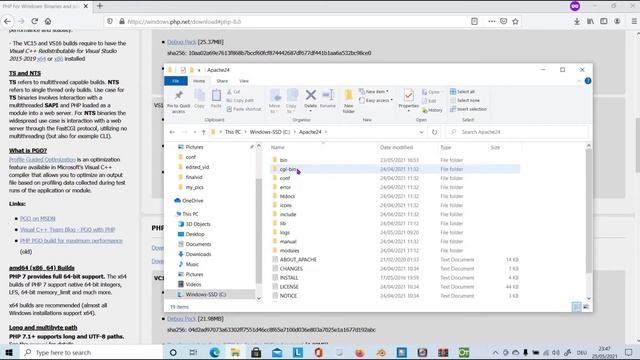
Task: Click the Windows Start button
Action: pyautogui.click(x=9, y=352)
